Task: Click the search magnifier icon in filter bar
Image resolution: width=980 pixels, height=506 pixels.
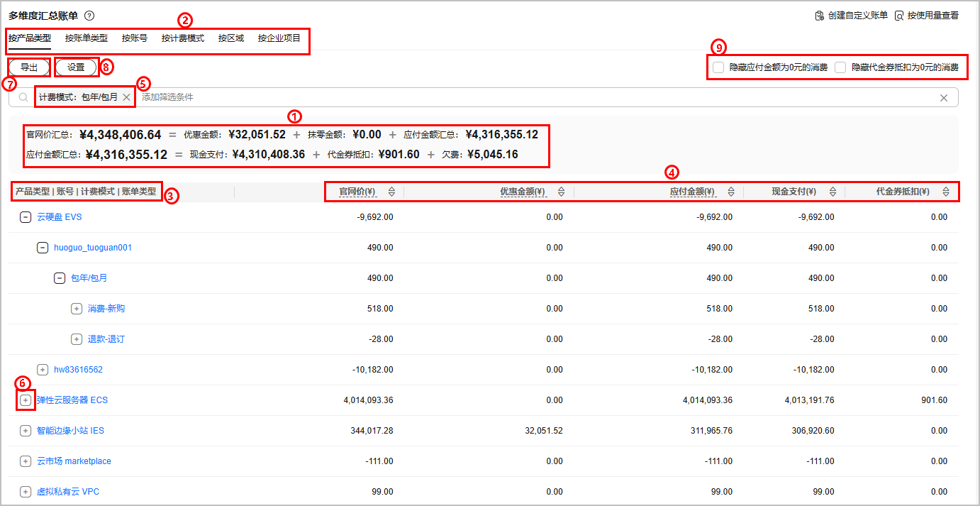Action: [23, 97]
